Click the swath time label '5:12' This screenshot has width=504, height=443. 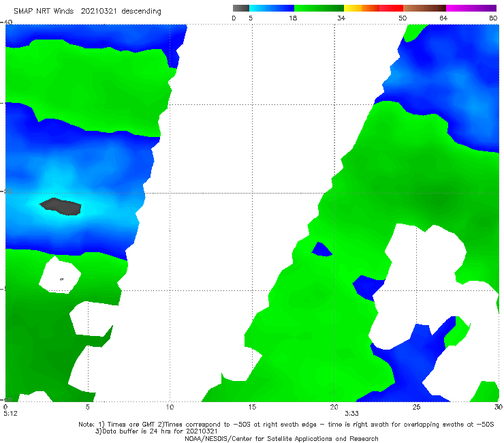pos(10,414)
